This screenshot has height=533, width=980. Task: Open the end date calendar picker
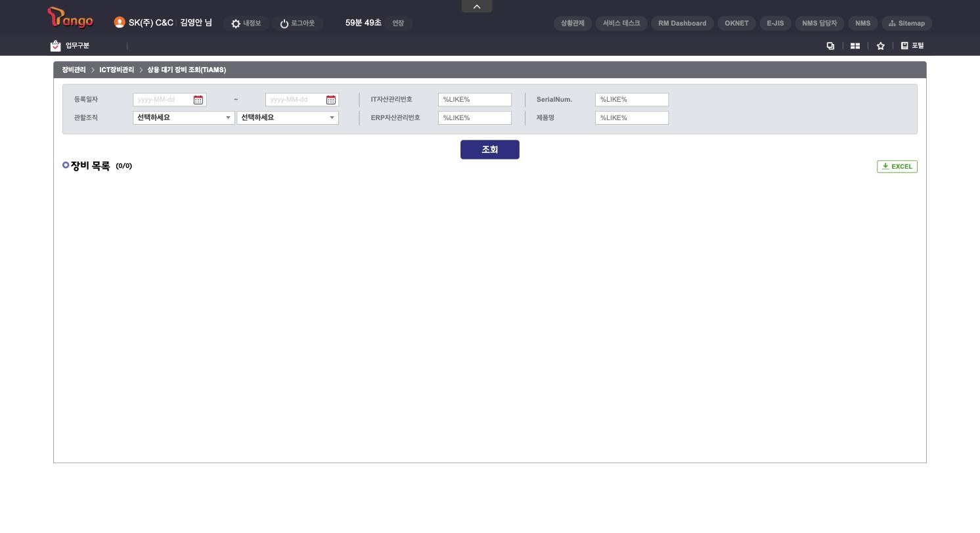point(331,100)
